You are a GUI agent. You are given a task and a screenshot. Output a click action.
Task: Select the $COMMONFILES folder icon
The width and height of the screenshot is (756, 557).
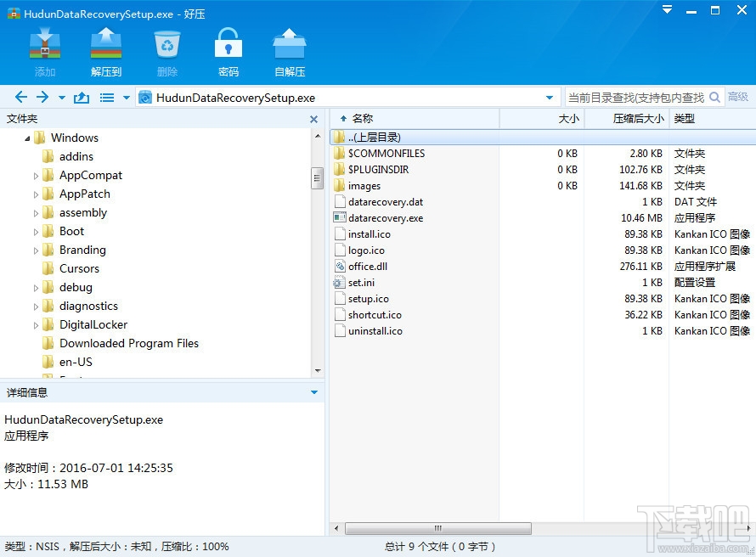pos(340,153)
